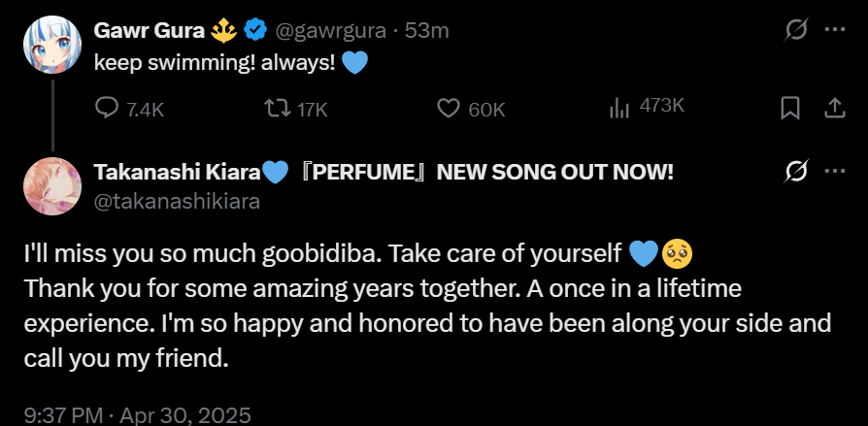This screenshot has width=868, height=426.
Task: Like Gawr Gura's tweet
Action: 448,109
